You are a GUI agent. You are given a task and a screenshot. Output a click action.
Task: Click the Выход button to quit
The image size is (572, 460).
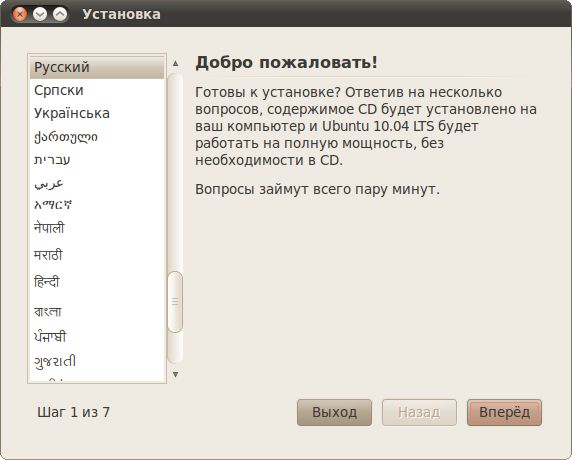pos(335,412)
